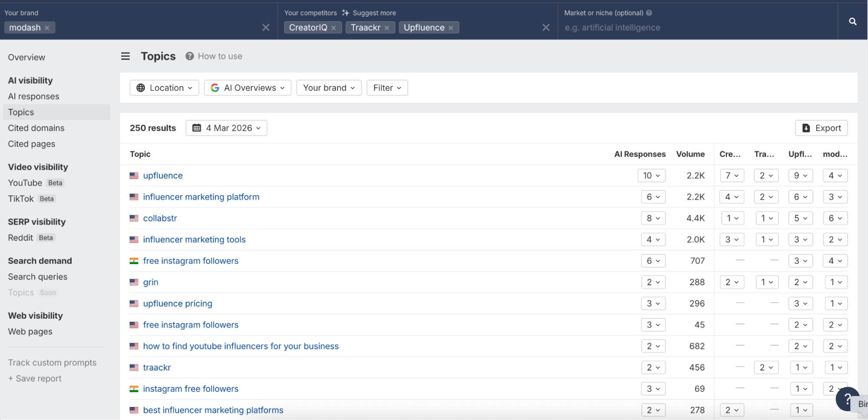Sort by AI Responses column header
Viewport: 868px width, 420px height.
click(x=640, y=154)
